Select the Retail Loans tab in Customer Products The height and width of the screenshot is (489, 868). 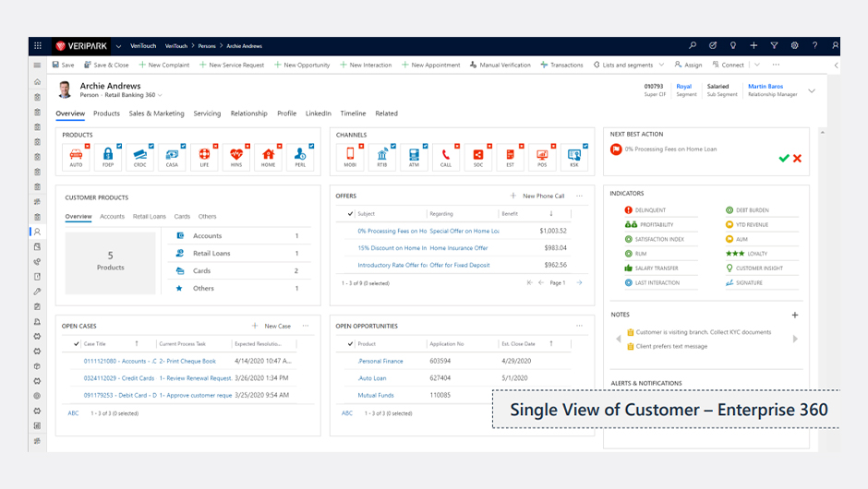[x=150, y=216]
